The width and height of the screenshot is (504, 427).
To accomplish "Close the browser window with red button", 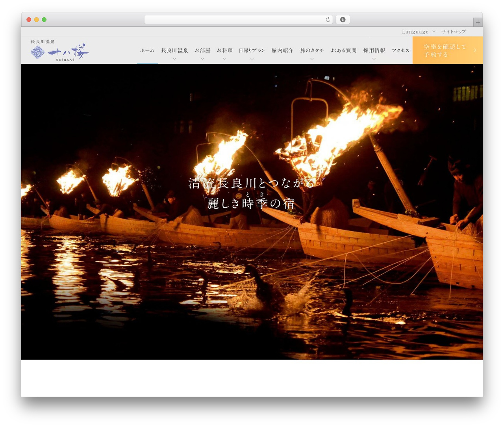I will (29, 20).
